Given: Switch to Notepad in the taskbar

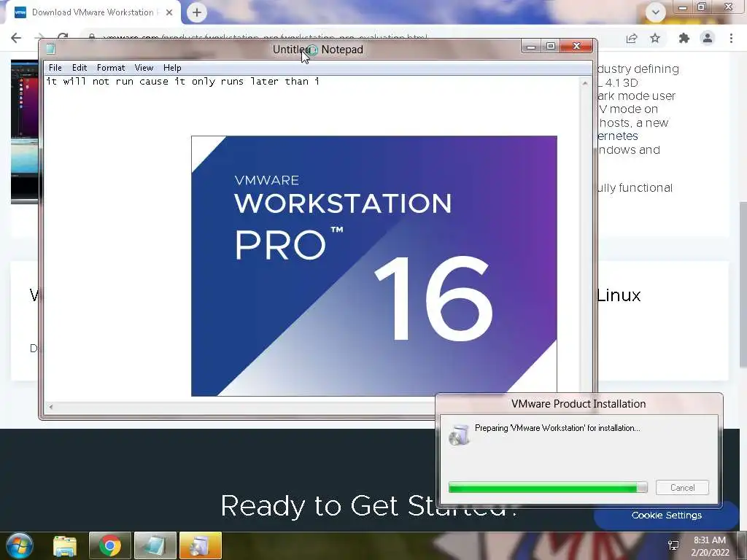Looking at the screenshot, I should click(x=155, y=545).
